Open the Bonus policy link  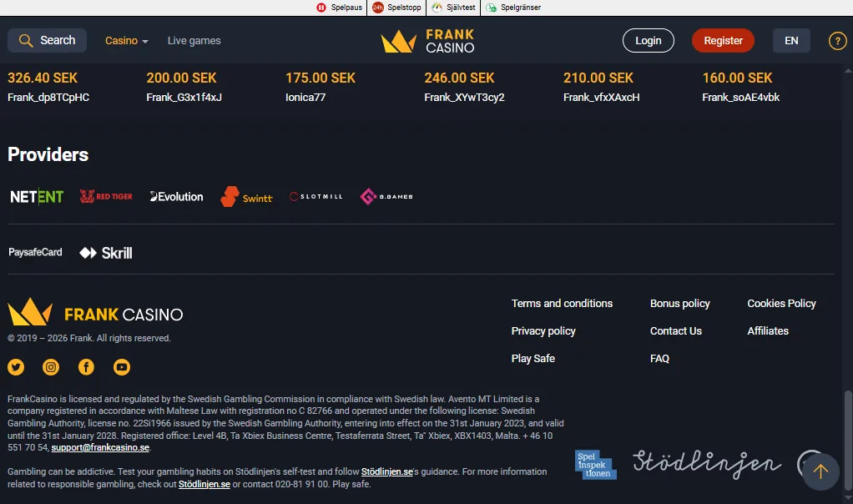click(680, 304)
